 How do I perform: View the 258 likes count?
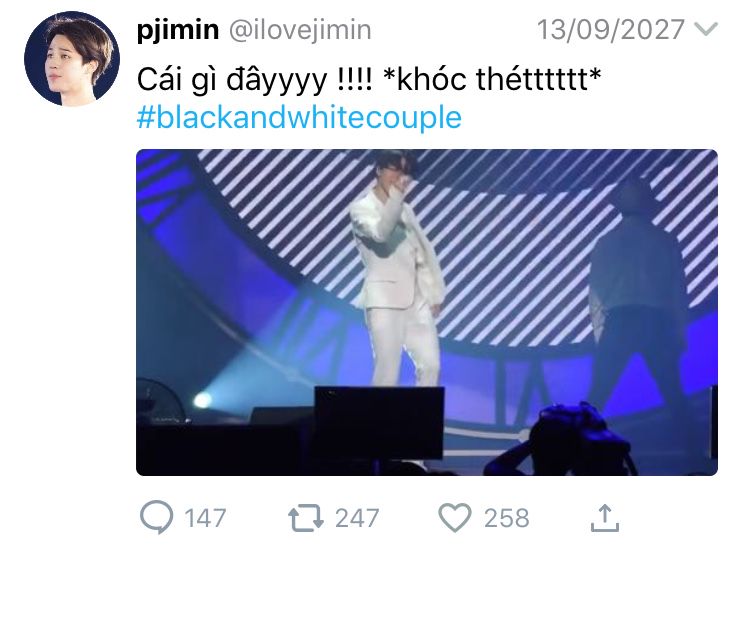(x=507, y=519)
